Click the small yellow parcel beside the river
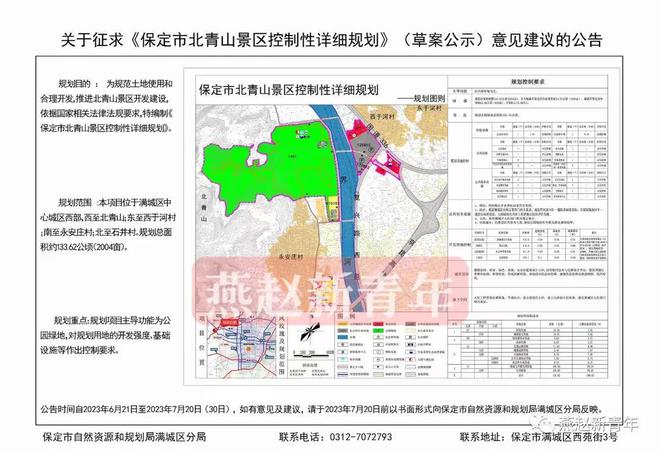 333,208
